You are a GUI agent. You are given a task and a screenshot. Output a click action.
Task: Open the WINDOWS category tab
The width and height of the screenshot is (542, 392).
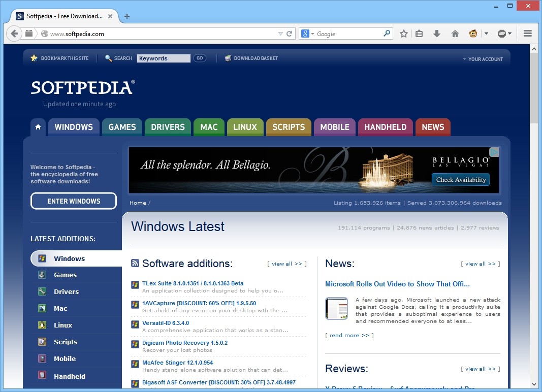click(x=74, y=127)
